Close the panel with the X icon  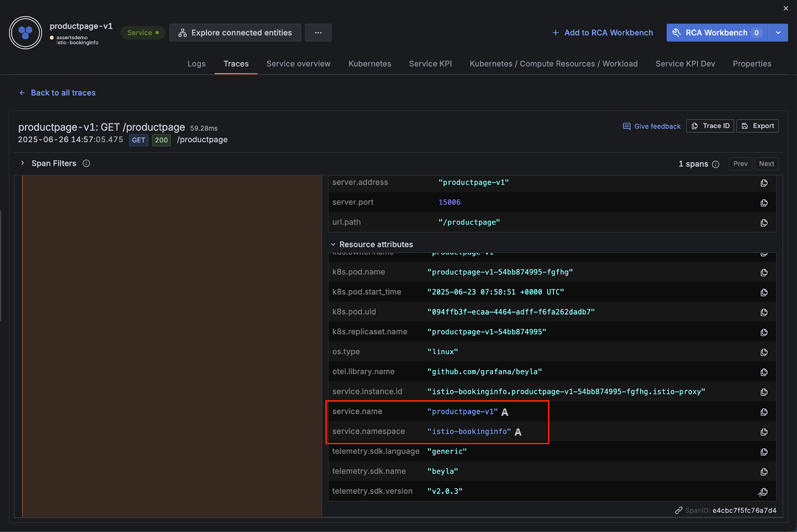(x=786, y=8)
